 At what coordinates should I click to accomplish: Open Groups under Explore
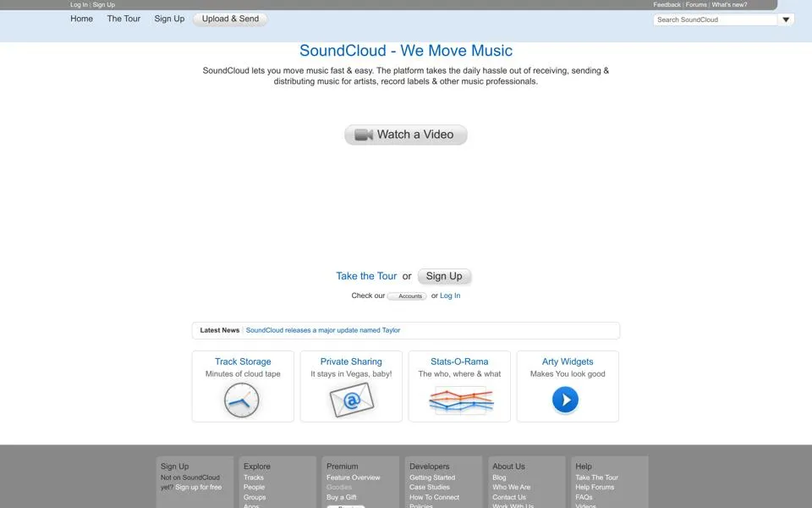(x=255, y=497)
